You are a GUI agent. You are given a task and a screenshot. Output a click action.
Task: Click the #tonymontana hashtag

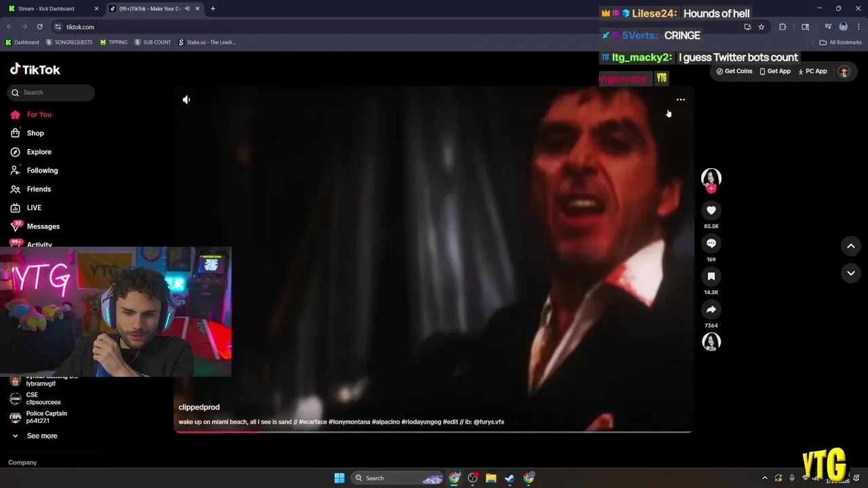pyautogui.click(x=349, y=422)
